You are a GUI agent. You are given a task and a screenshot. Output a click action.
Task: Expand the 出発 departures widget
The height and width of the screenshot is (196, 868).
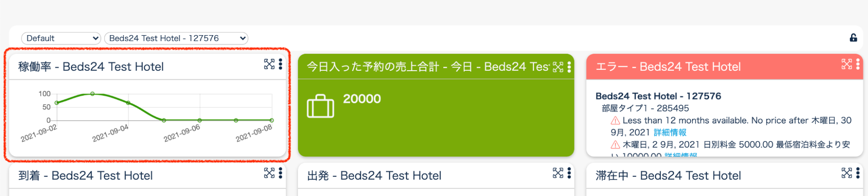coord(558,173)
